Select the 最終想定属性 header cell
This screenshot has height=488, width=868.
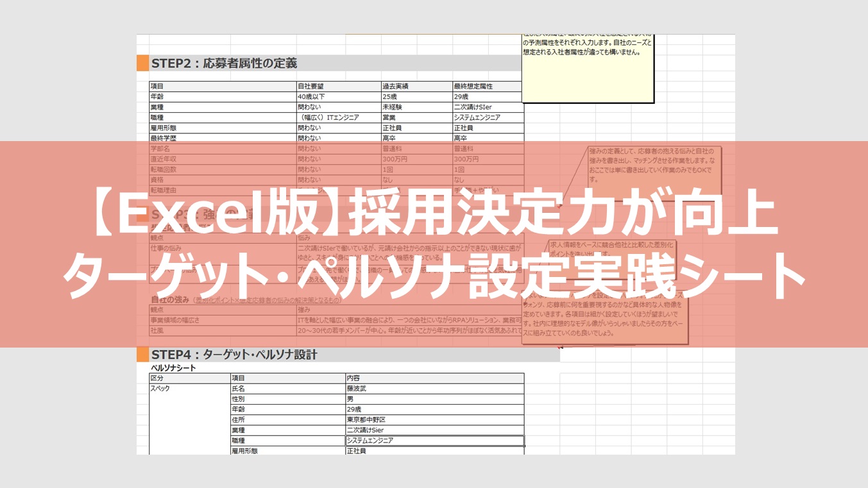pyautogui.click(x=488, y=86)
